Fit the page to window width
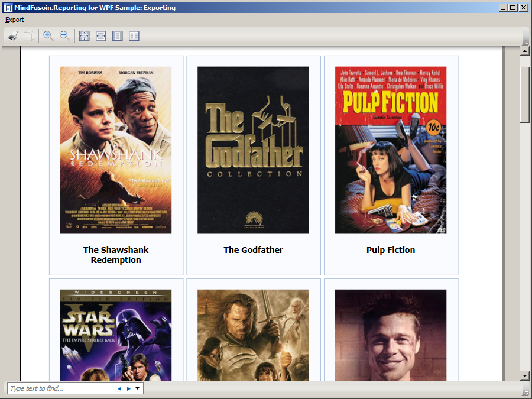 101,36
